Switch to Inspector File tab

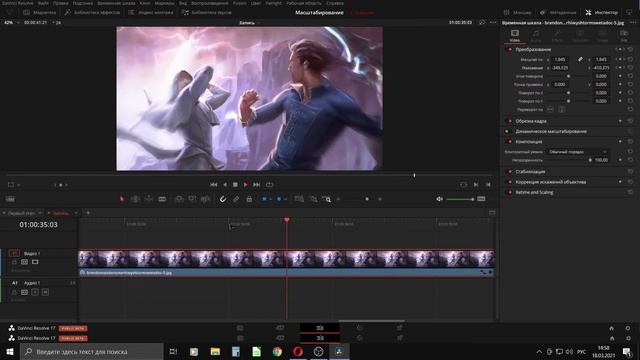pyautogui.click(x=624, y=36)
